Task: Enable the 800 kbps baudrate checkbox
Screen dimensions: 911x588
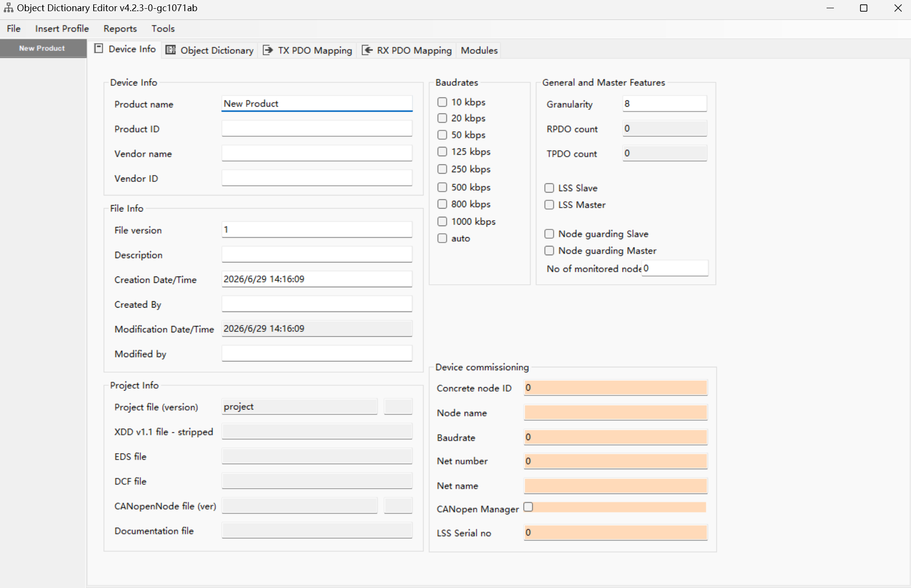Action: point(442,204)
